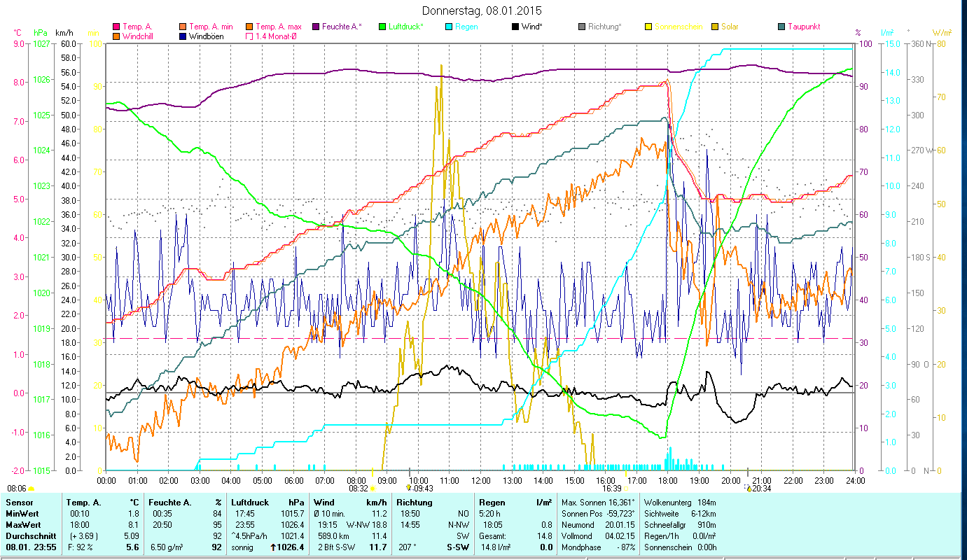This screenshot has width=967, height=560.
Task: Click the Neumond 20.01.15 entry
Action: coord(598,524)
